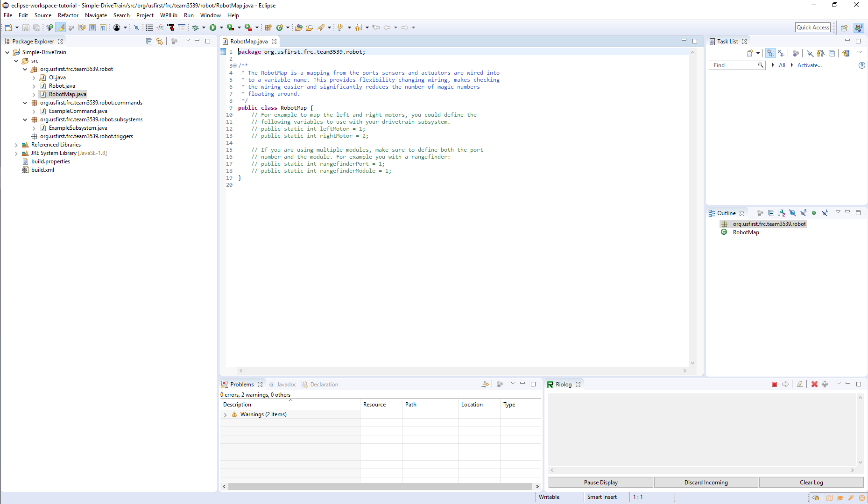The height and width of the screenshot is (504, 868).
Task: Click the red Stop icon in Riolog
Action: (x=774, y=384)
